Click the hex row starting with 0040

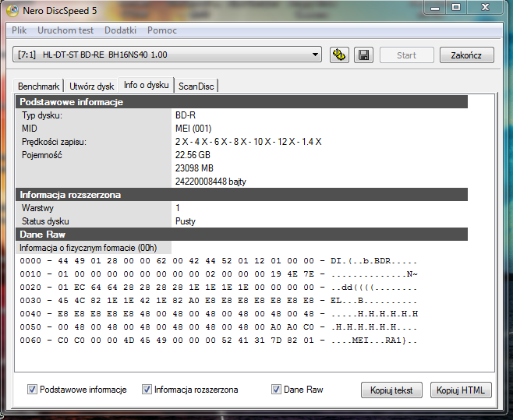click(218, 314)
